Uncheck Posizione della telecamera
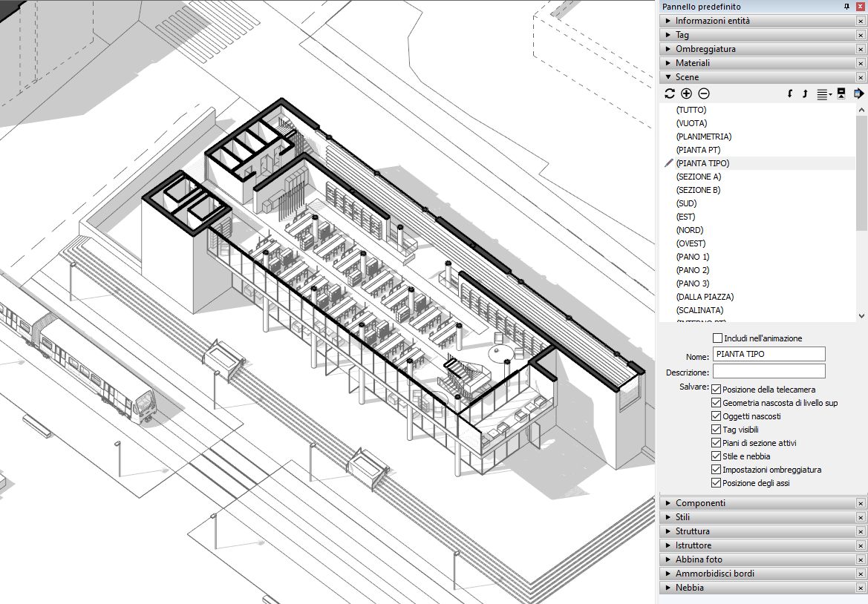This screenshot has height=604, width=868. click(x=717, y=390)
